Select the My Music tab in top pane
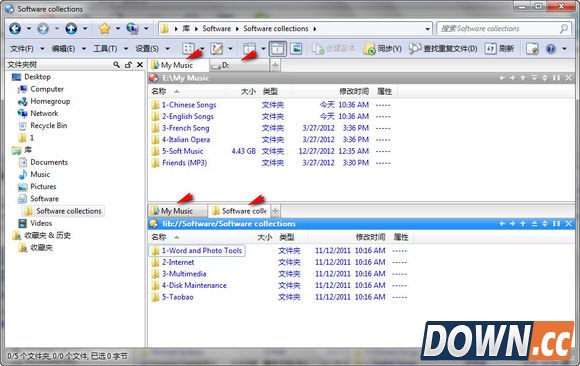 click(x=178, y=66)
